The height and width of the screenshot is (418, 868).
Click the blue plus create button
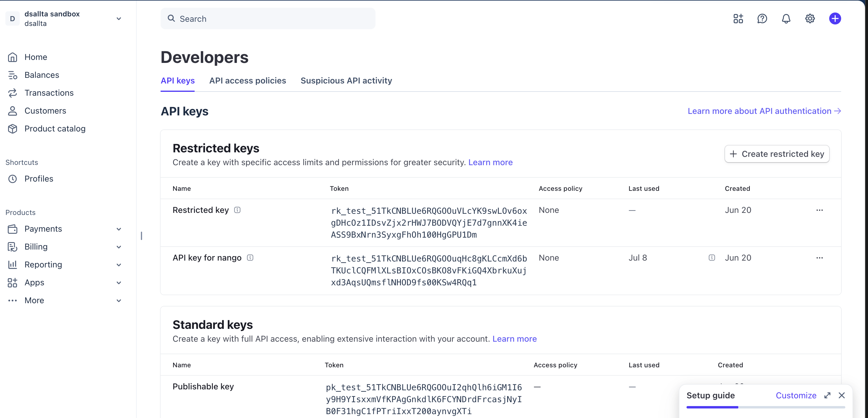click(835, 18)
